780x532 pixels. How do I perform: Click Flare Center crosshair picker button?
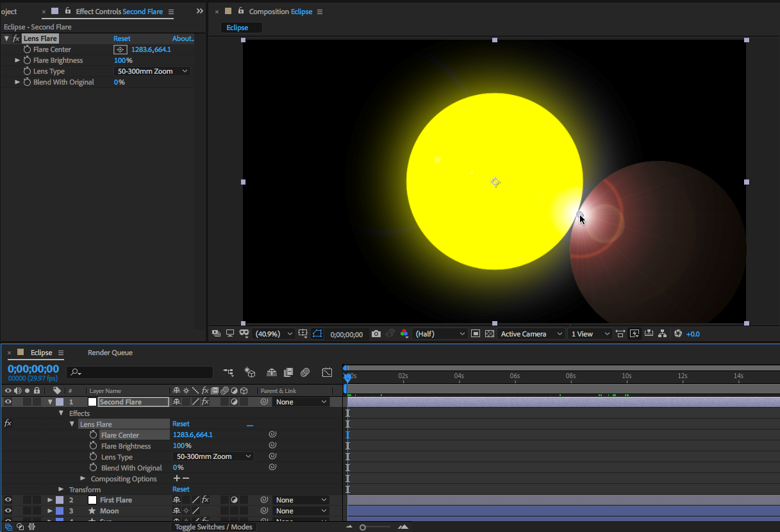(x=120, y=49)
